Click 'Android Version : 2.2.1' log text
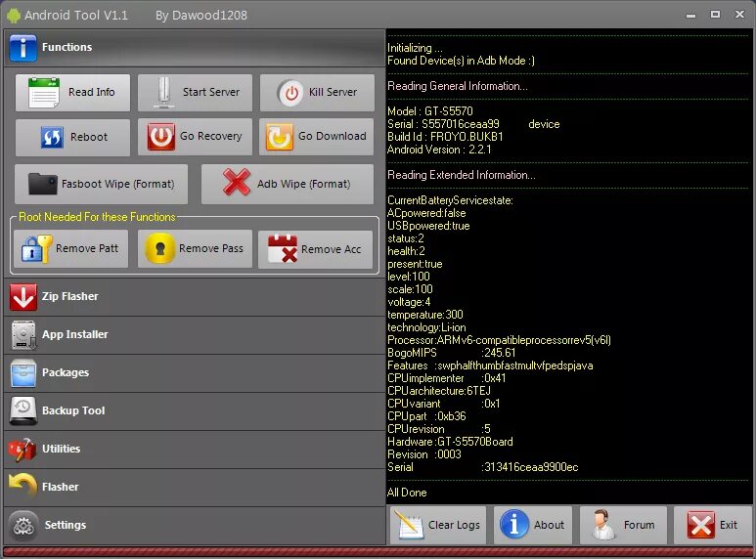Viewport: 756px width, 559px height. click(439, 150)
